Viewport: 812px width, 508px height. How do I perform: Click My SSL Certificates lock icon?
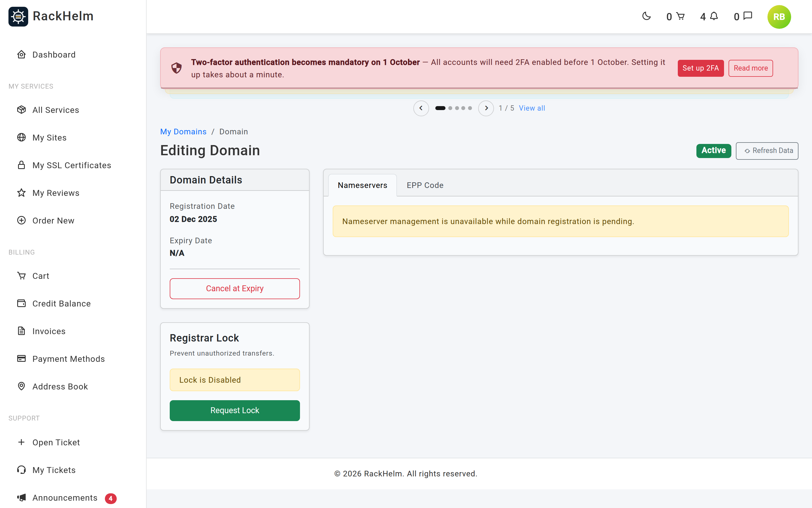21,165
